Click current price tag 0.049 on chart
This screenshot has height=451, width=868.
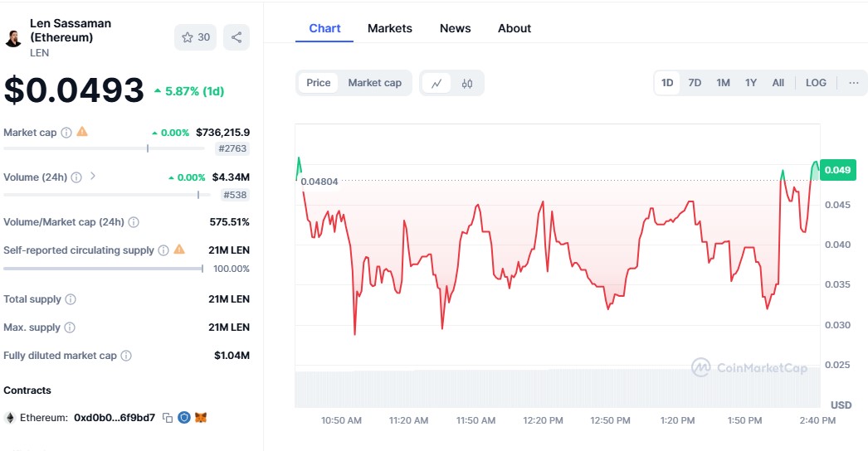coord(837,170)
